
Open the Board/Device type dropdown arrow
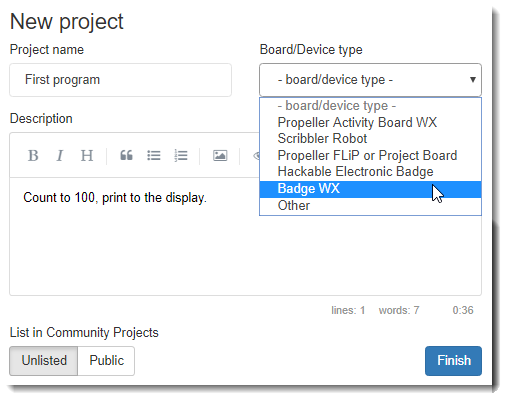coord(472,80)
